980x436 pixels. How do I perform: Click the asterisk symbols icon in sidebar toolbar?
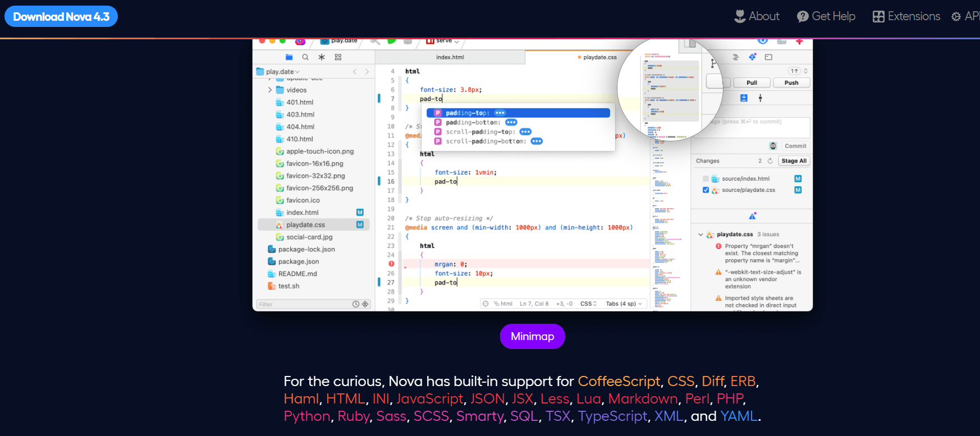pyautogui.click(x=322, y=57)
